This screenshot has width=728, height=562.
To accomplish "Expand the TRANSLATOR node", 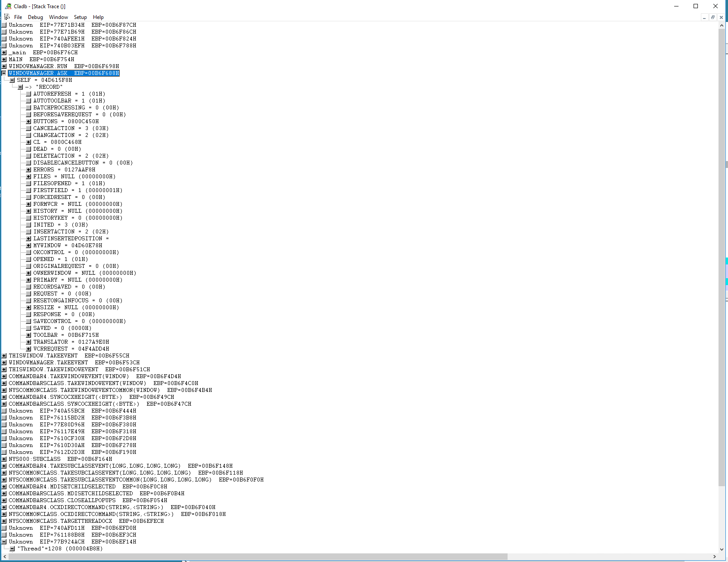I will click(28, 342).
